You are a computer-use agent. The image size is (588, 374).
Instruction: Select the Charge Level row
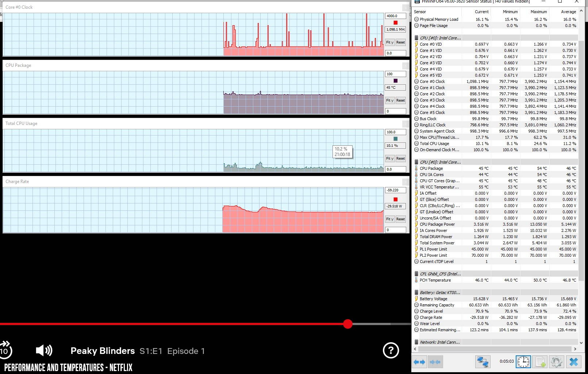496,311
